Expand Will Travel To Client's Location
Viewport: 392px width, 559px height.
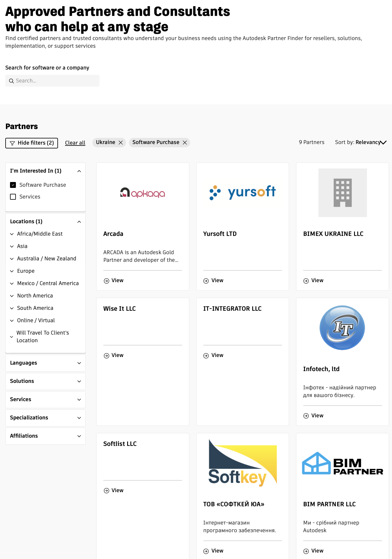click(x=12, y=337)
